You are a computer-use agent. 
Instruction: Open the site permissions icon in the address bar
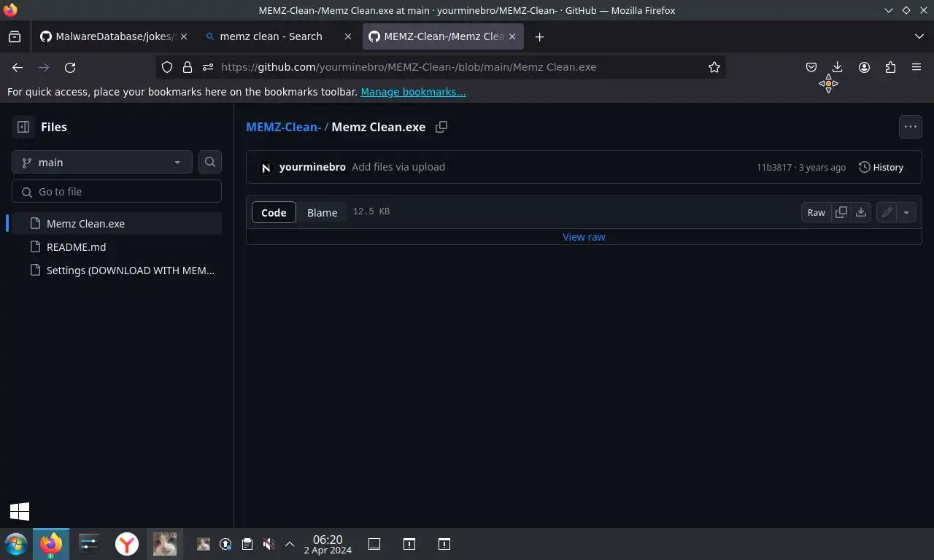208,67
